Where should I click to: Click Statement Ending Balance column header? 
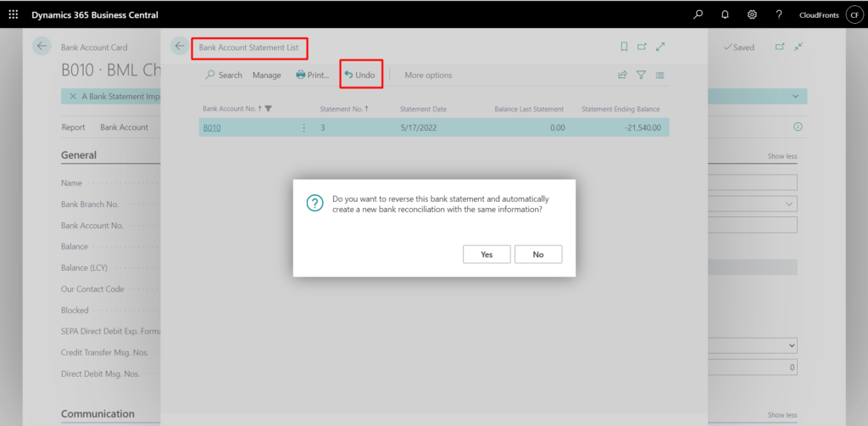(x=620, y=109)
